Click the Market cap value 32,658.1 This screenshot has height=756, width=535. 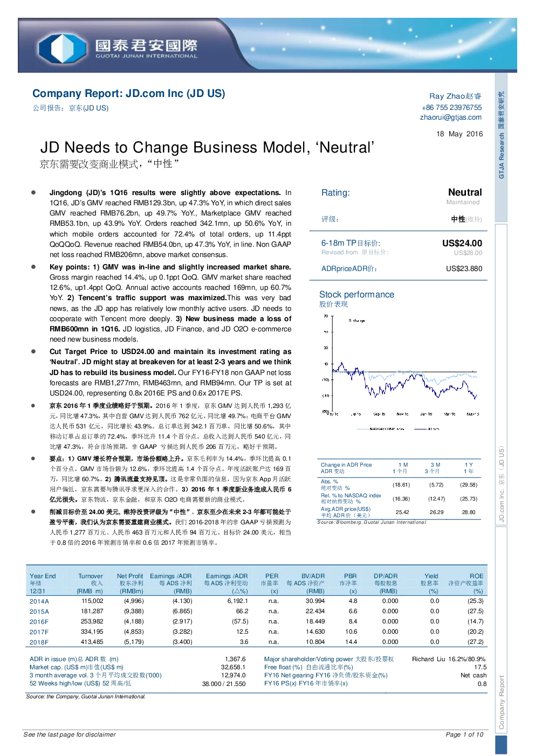[234, 667]
